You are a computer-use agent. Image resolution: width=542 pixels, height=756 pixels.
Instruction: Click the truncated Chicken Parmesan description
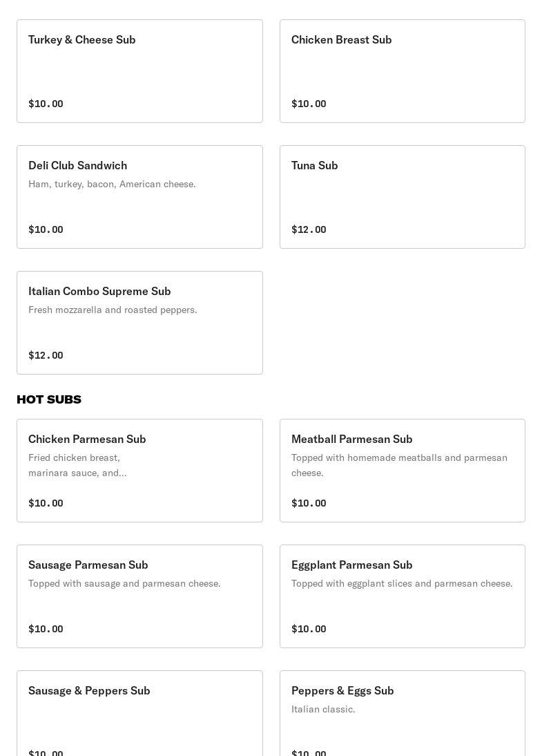point(77,465)
